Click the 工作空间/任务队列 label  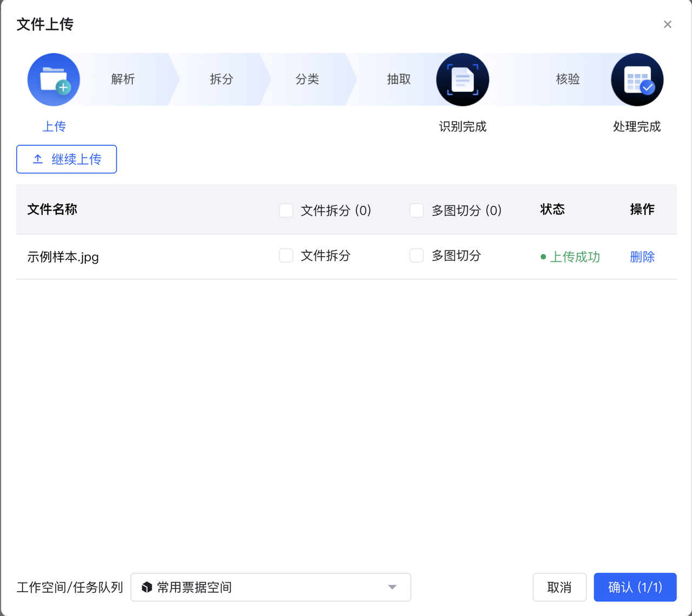pyautogui.click(x=70, y=587)
